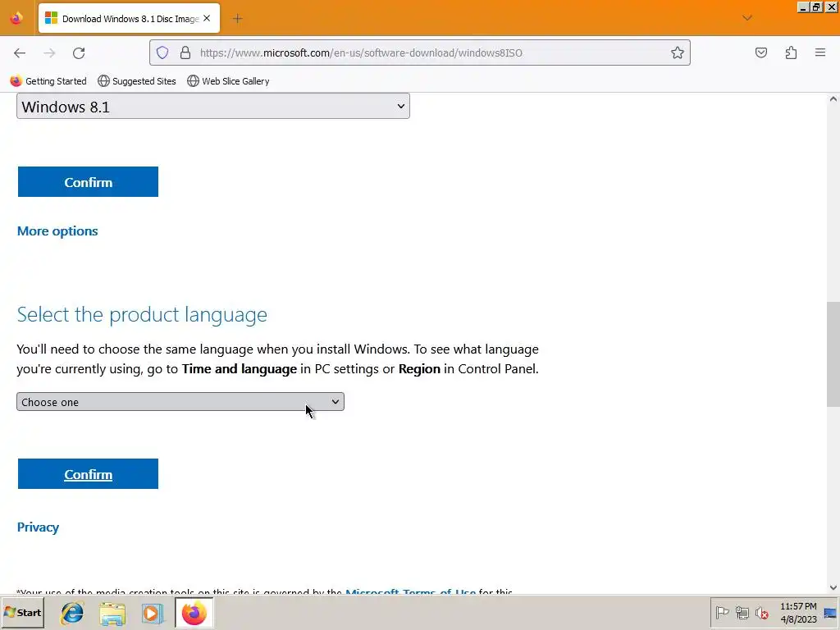Select Firefox on the taskbar

(194, 613)
